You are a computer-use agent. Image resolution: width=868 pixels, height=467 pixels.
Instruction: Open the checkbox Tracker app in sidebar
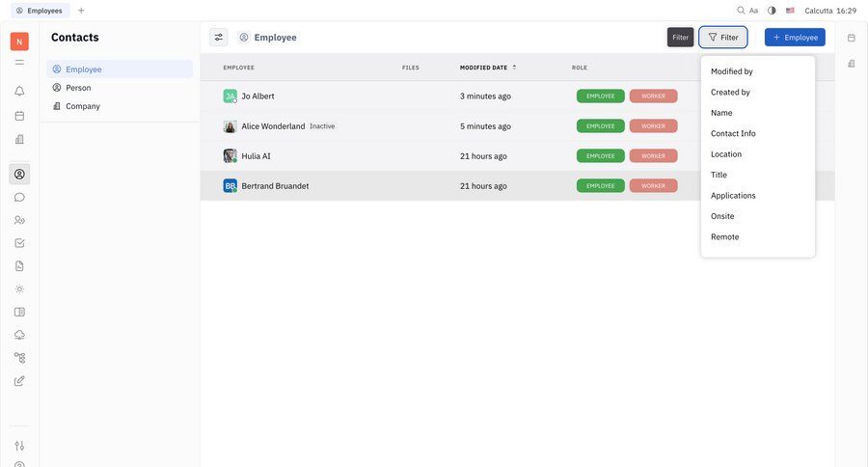click(x=19, y=243)
